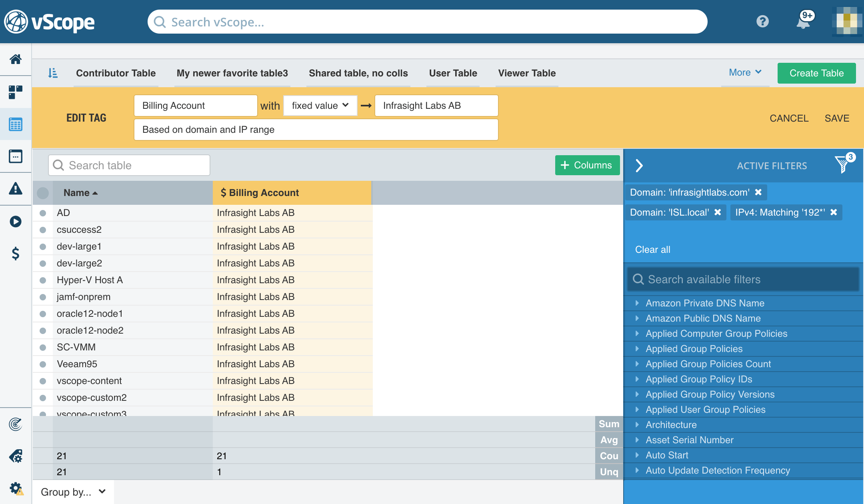The image size is (864, 504).
Task: Open the radar discovery sidebar icon
Action: pos(16,424)
